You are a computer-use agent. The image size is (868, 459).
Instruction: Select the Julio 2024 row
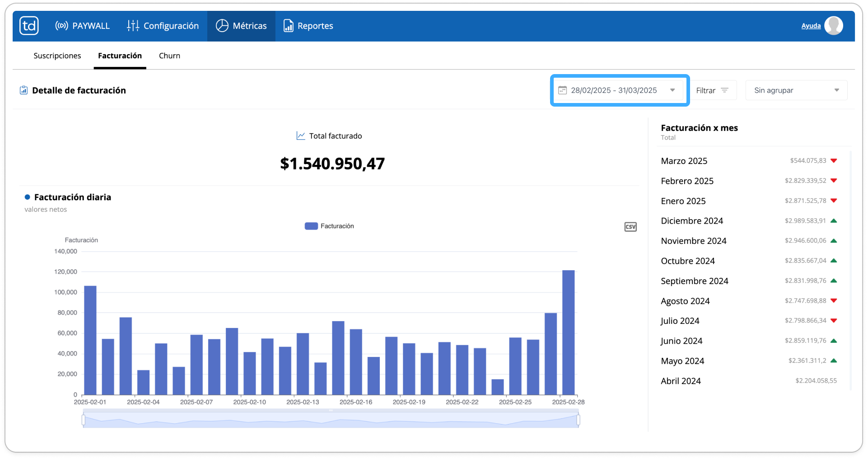point(749,321)
